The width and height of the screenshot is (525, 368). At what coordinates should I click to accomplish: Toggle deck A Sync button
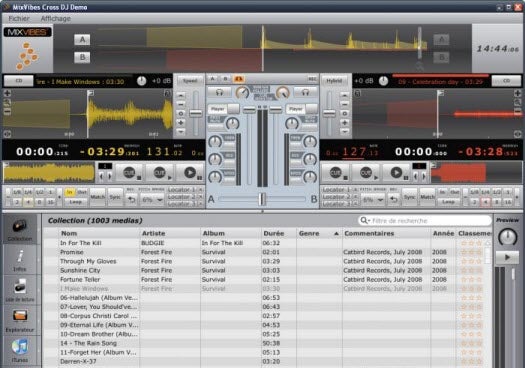115,197
